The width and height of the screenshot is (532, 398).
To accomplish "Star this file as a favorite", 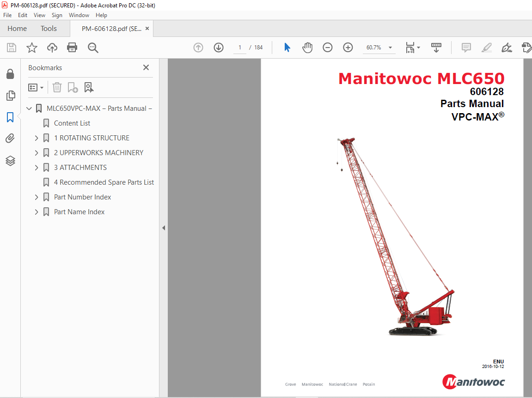I will (32, 48).
